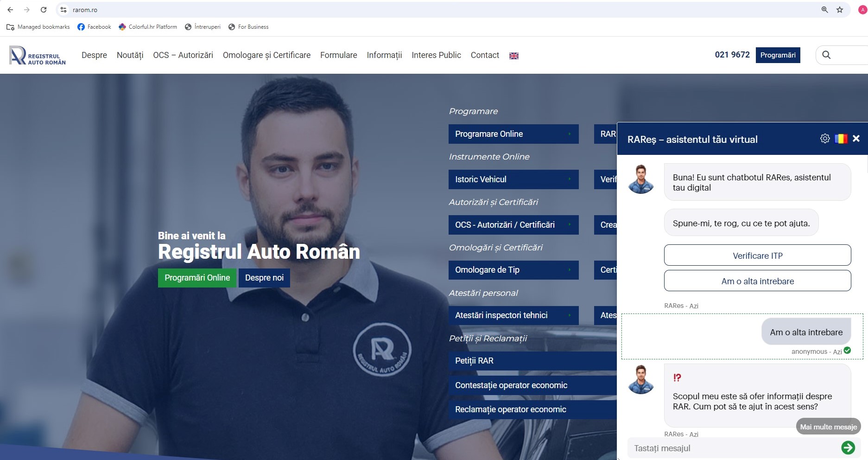This screenshot has height=460, width=868.
Task: Open the Întreruperi bookmark
Action: [x=203, y=27]
